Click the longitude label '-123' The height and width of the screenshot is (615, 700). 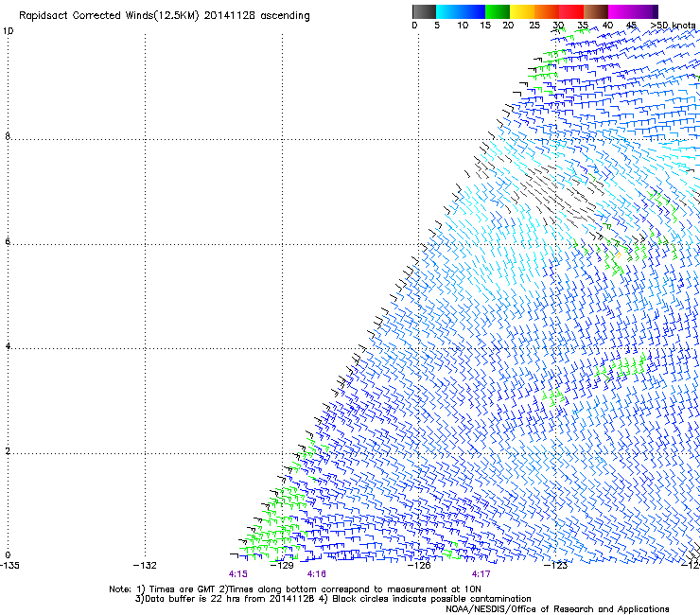click(x=555, y=566)
